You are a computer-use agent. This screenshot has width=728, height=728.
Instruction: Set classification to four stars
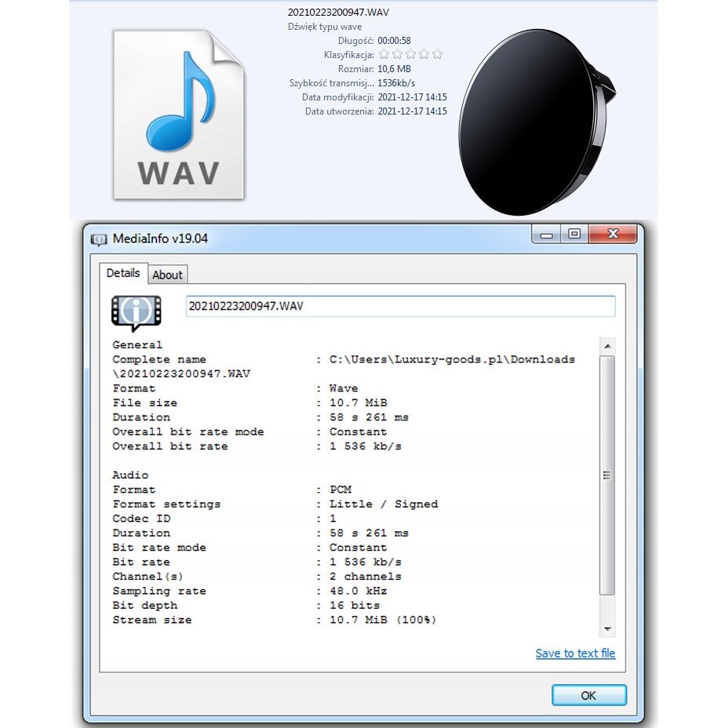[x=424, y=55]
